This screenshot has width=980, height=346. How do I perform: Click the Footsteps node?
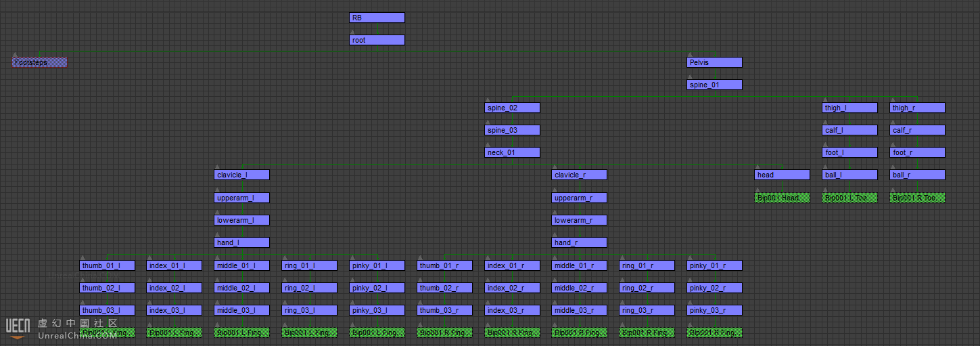(40, 62)
